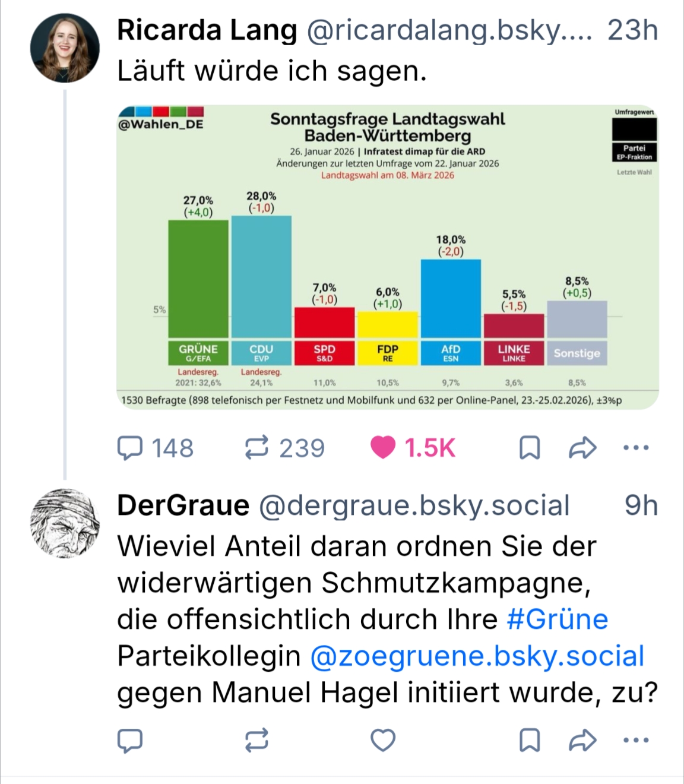The width and height of the screenshot is (684, 784).
Task: Click the @dergraue.bsky.social handle
Action: pos(414,506)
